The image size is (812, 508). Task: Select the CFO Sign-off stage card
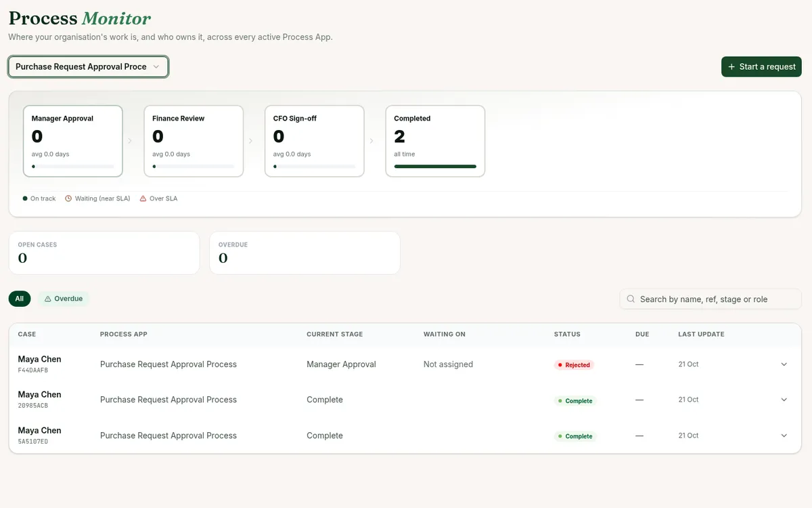(x=315, y=141)
